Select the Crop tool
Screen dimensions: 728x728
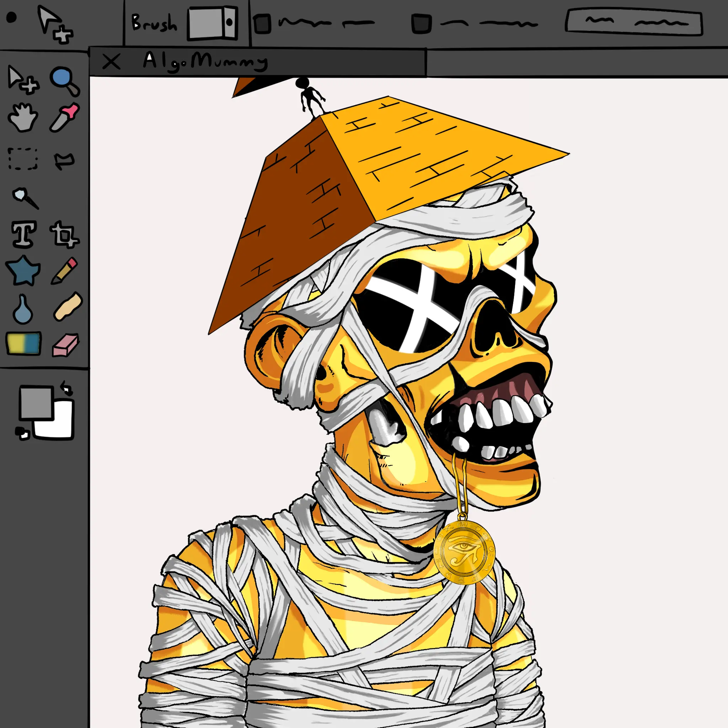click(x=64, y=234)
